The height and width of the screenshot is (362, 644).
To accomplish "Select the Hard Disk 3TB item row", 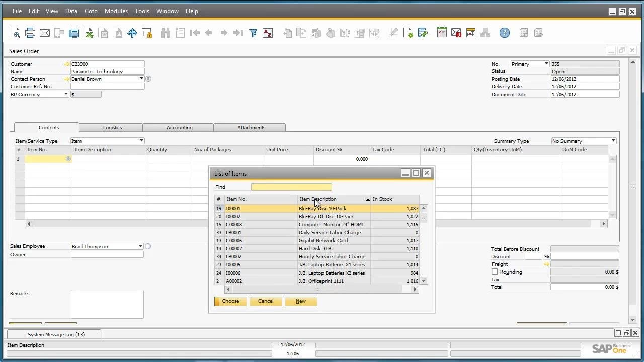I will click(x=317, y=249).
